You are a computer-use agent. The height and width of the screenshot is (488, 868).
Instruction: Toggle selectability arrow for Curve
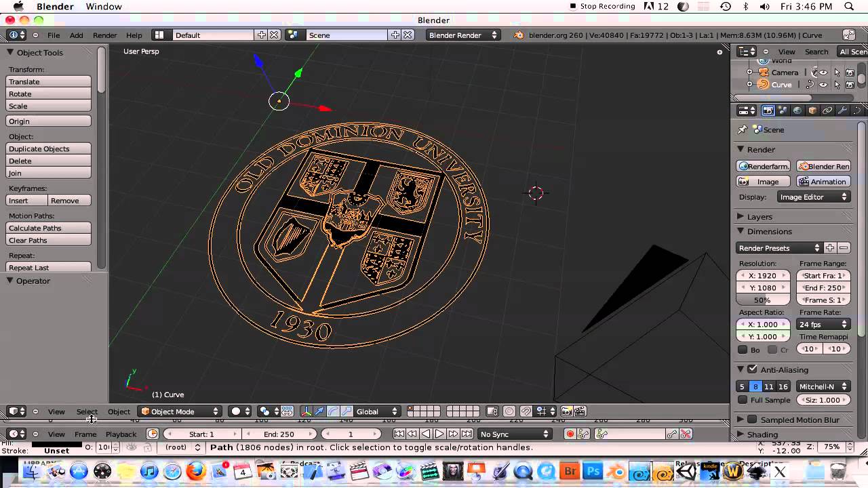tap(837, 85)
